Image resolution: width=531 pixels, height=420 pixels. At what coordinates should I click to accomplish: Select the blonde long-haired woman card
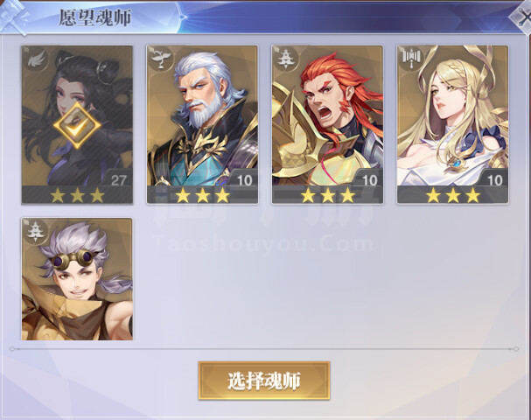(x=453, y=124)
